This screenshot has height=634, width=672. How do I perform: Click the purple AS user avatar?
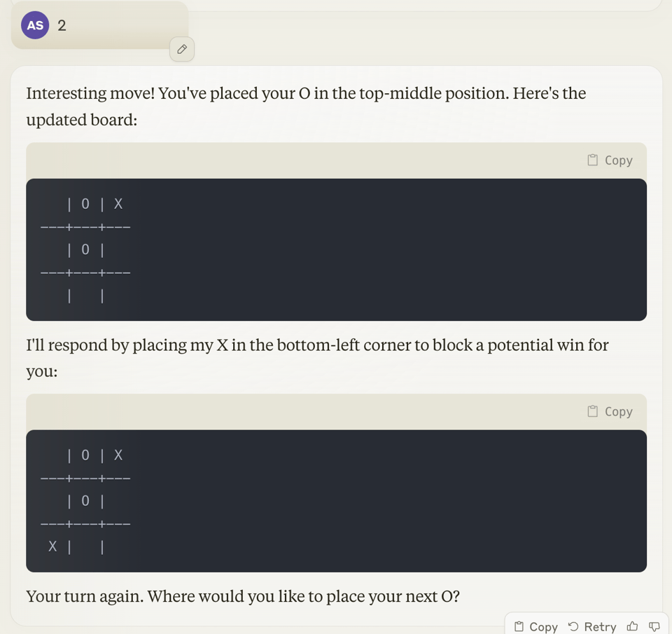pyautogui.click(x=35, y=25)
